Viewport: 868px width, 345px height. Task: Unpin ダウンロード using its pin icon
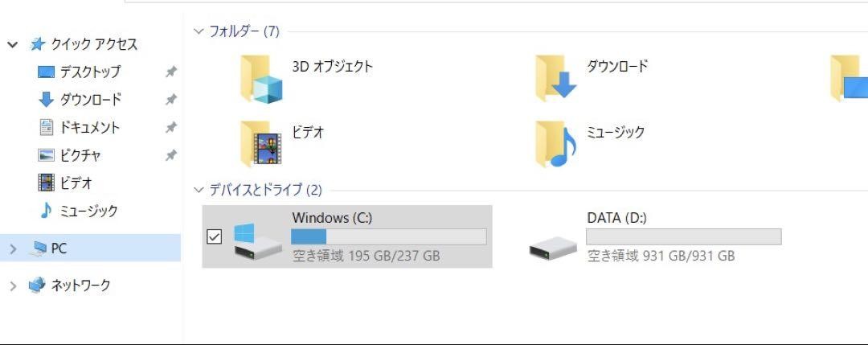(x=171, y=100)
